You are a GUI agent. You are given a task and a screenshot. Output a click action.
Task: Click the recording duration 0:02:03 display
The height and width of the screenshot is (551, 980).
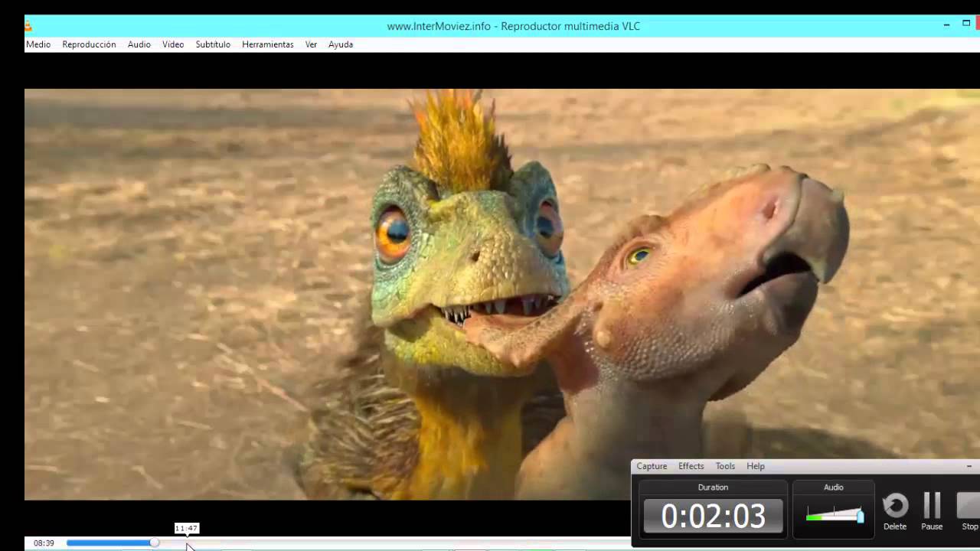pyautogui.click(x=713, y=516)
